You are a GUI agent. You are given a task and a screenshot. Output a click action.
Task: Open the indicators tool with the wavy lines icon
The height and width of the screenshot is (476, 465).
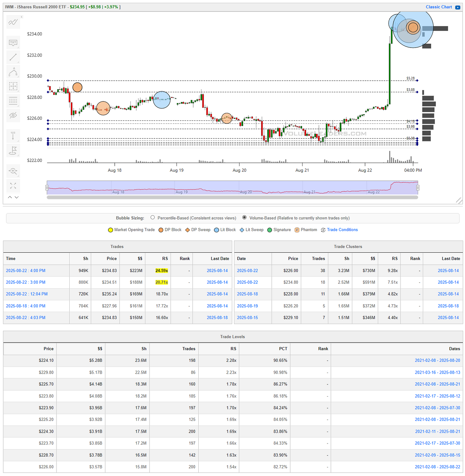click(13, 22)
